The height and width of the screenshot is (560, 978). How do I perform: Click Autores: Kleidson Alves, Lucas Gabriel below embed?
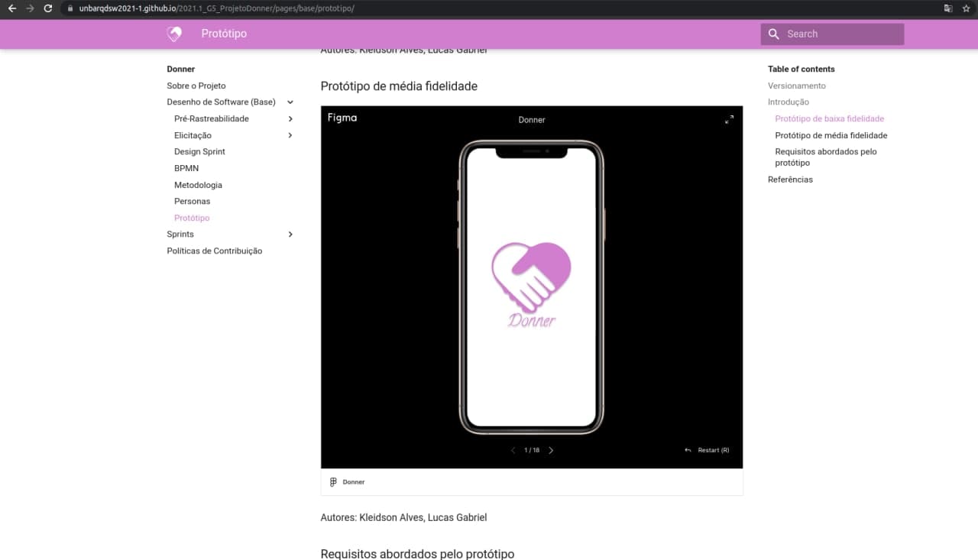pyautogui.click(x=403, y=517)
